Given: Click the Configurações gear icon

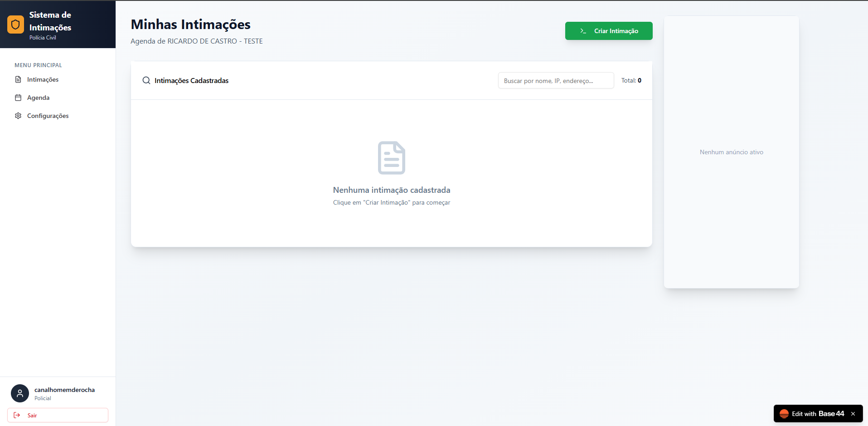Looking at the screenshot, I should [18, 116].
